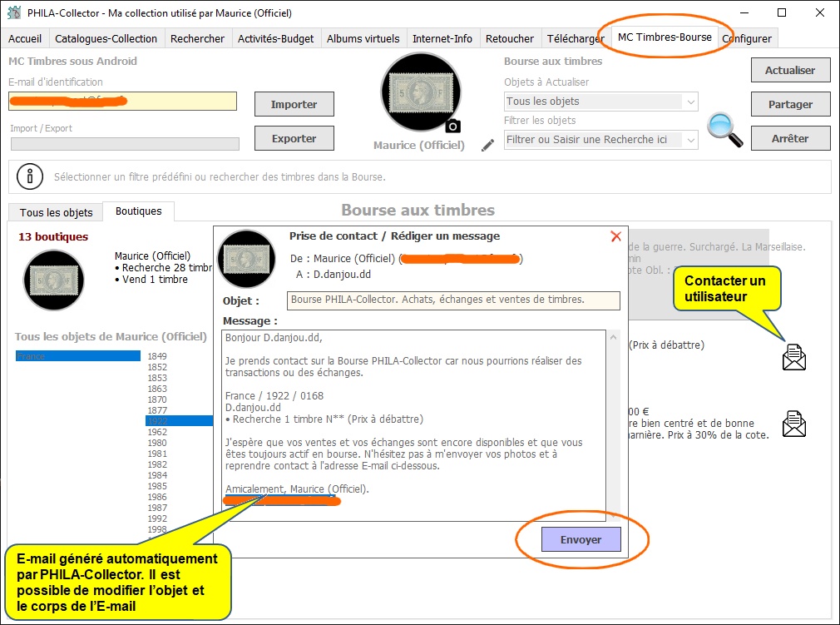This screenshot has width=840, height=625.
Task: Select year 1870 in the list
Action: 157,399
